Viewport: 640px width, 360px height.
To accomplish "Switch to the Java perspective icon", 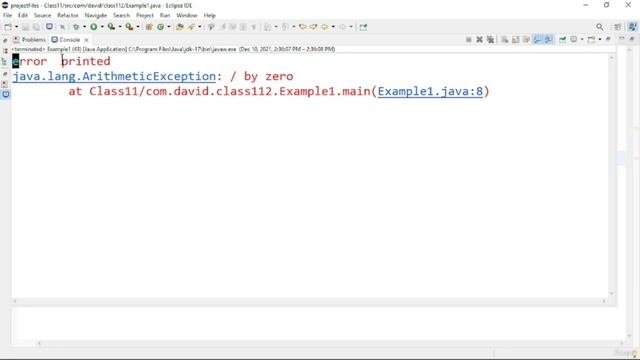I will 633,27.
